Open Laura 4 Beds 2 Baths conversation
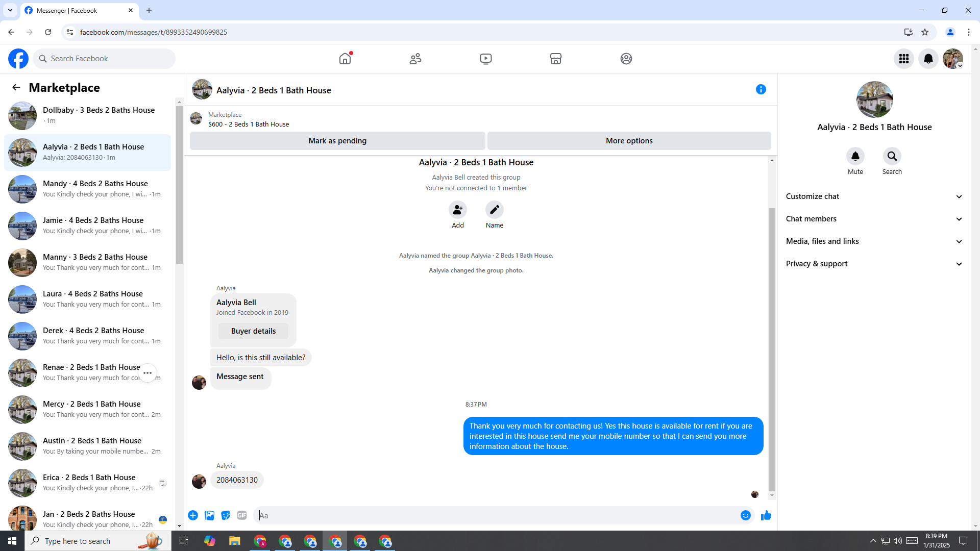The width and height of the screenshot is (980, 551). pos(88,299)
